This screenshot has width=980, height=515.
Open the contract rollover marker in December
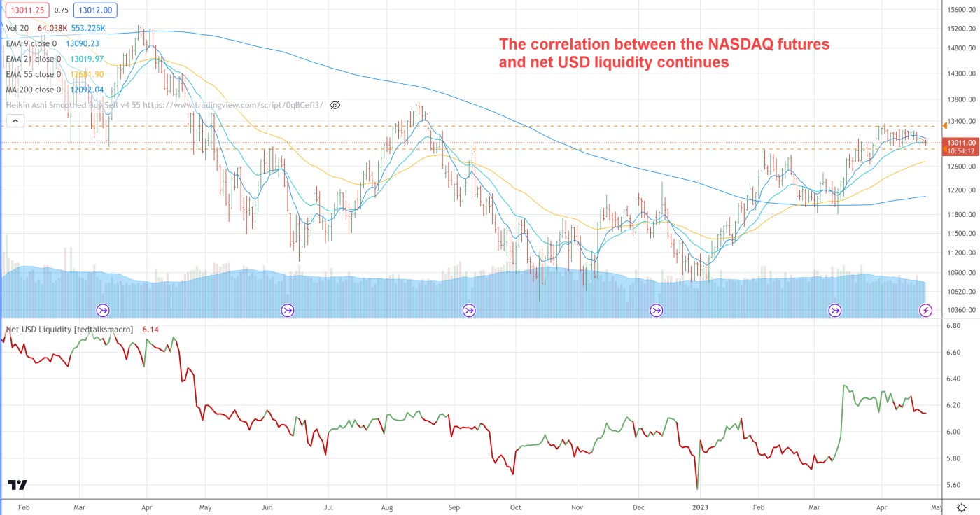pos(656,310)
